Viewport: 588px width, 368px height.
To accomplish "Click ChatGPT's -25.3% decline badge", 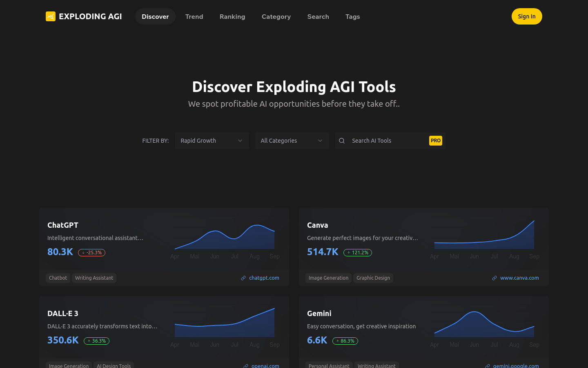I will click(x=91, y=253).
